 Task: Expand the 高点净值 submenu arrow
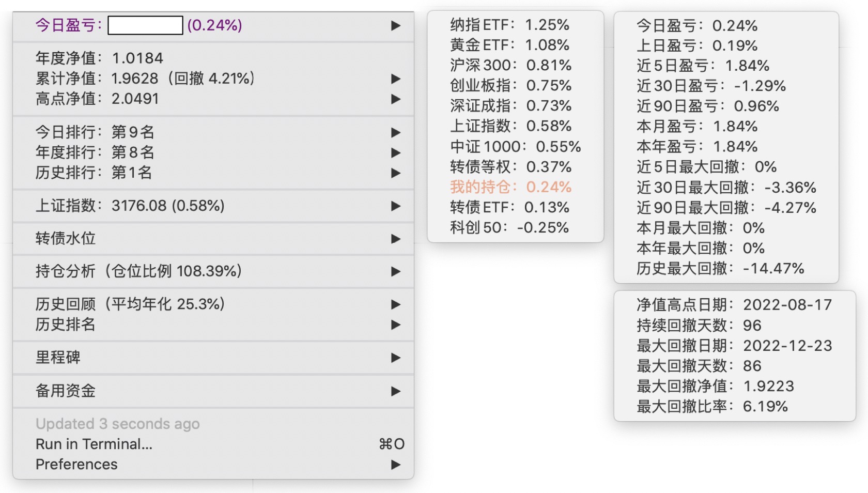(x=396, y=99)
